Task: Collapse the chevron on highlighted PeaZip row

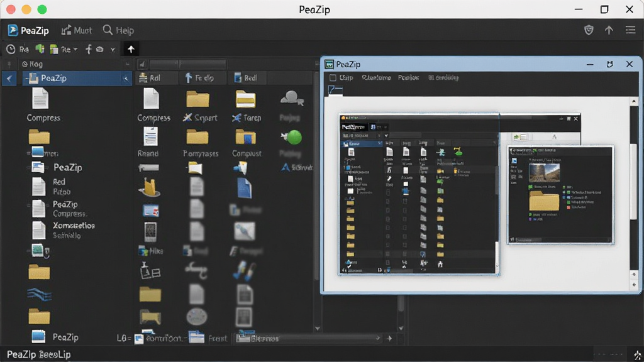Action: [126, 79]
